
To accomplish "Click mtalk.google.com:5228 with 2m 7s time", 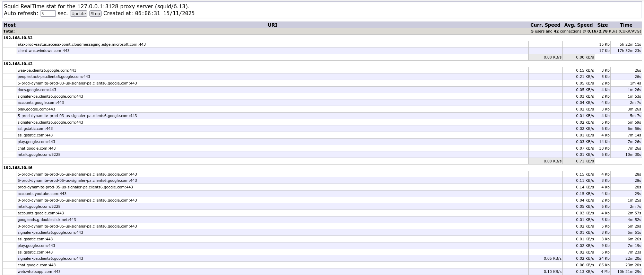I will 39,206.
